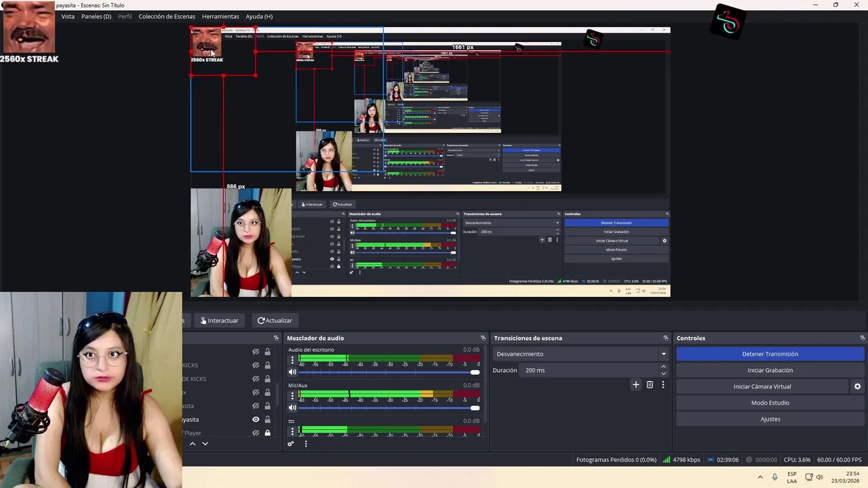
Task: Increase transition duration with up arrow
Action: pos(663,367)
